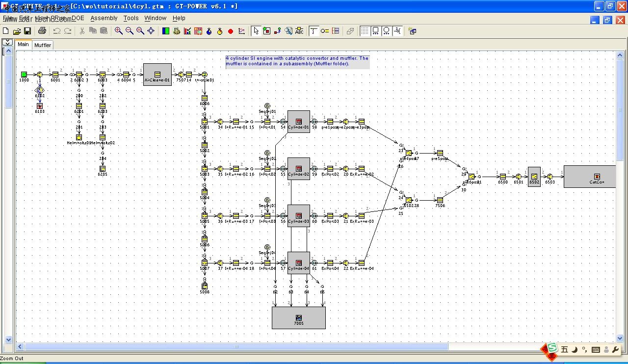Screen dimensions: 628x364
Task: Click the print icon in the toolbar
Action: 42,31
